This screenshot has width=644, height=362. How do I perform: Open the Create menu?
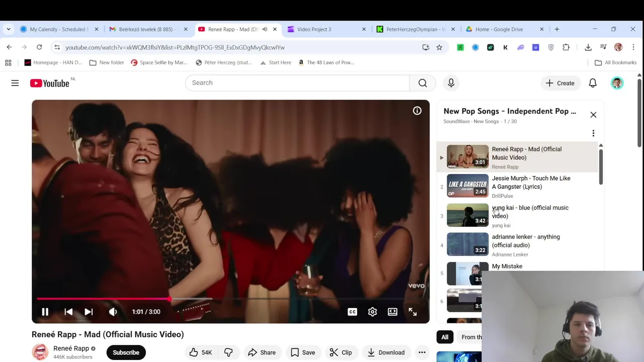[560, 83]
